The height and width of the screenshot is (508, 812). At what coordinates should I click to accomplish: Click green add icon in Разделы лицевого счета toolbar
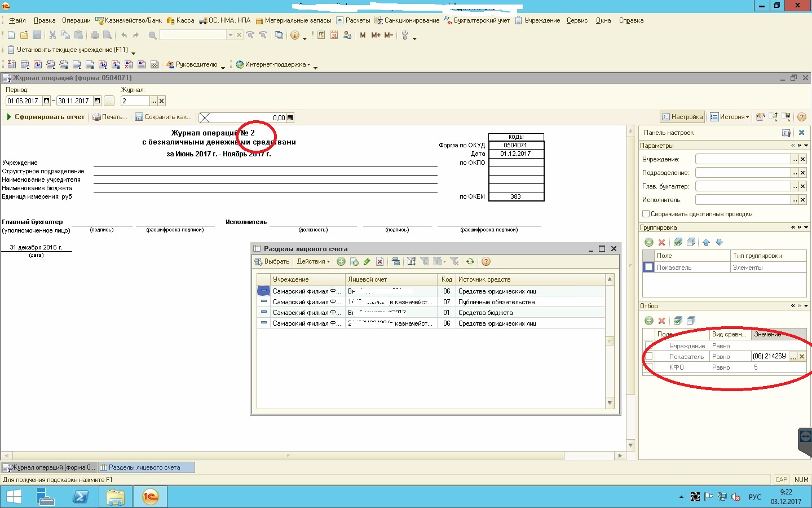click(x=341, y=261)
